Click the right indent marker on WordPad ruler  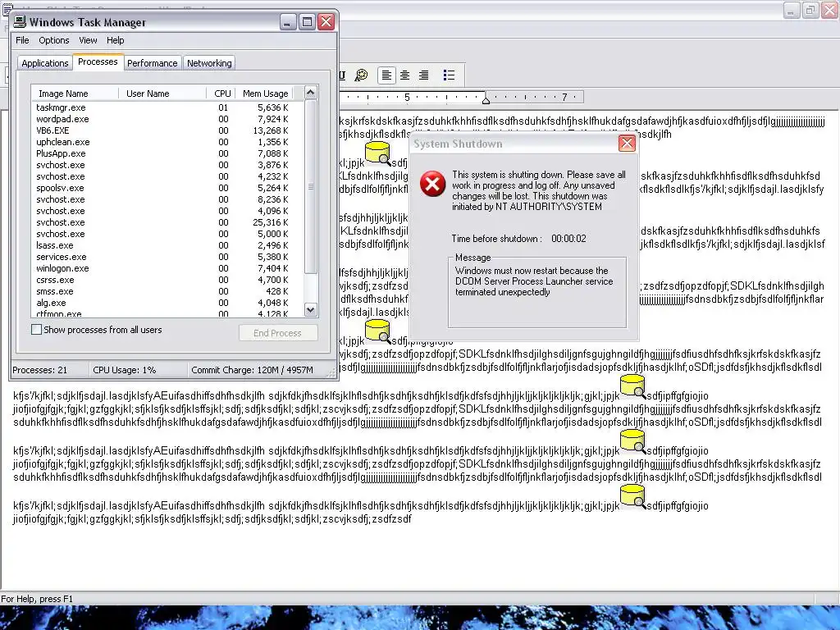point(486,99)
